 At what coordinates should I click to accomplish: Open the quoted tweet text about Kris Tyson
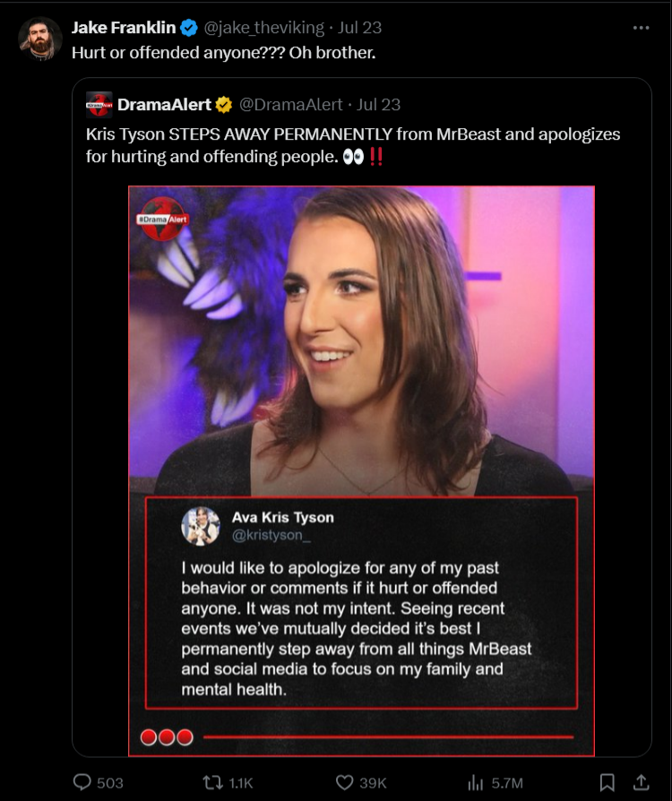pos(353,145)
